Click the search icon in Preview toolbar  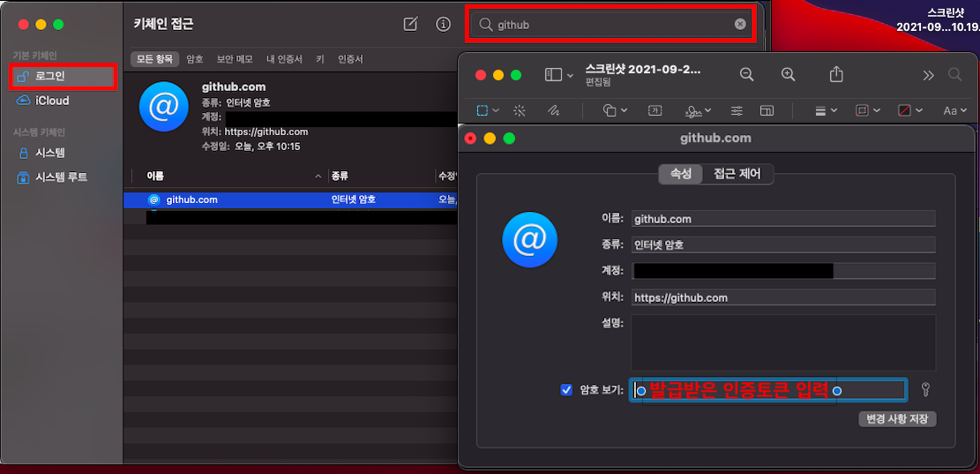tap(954, 75)
